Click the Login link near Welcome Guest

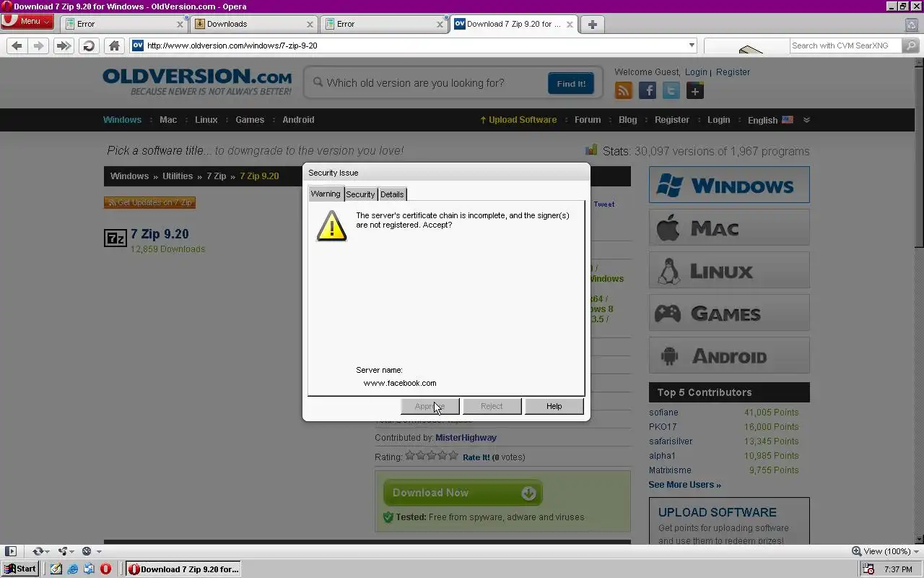pyautogui.click(x=696, y=72)
